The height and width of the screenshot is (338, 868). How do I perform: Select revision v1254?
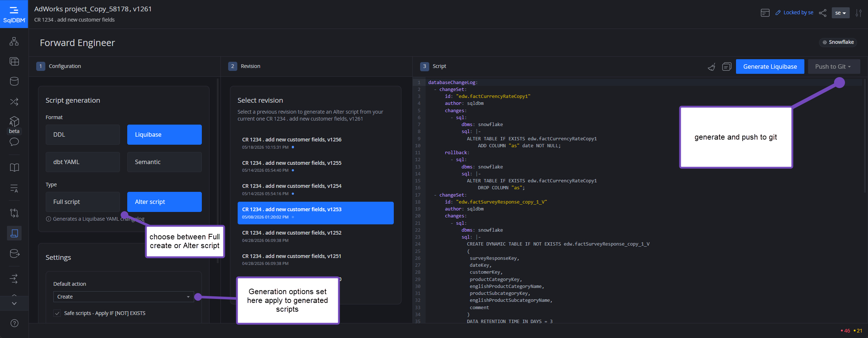(x=316, y=190)
